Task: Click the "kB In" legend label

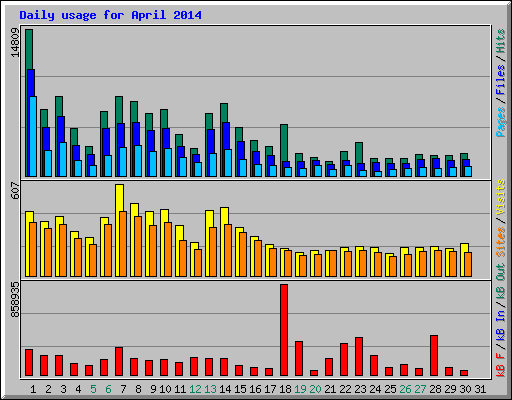Action: pyautogui.click(x=501, y=324)
